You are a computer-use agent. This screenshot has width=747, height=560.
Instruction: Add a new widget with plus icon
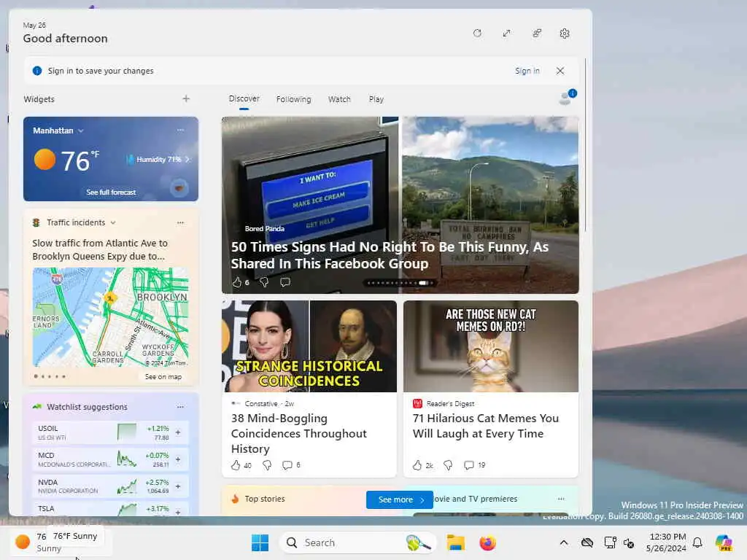click(x=186, y=98)
